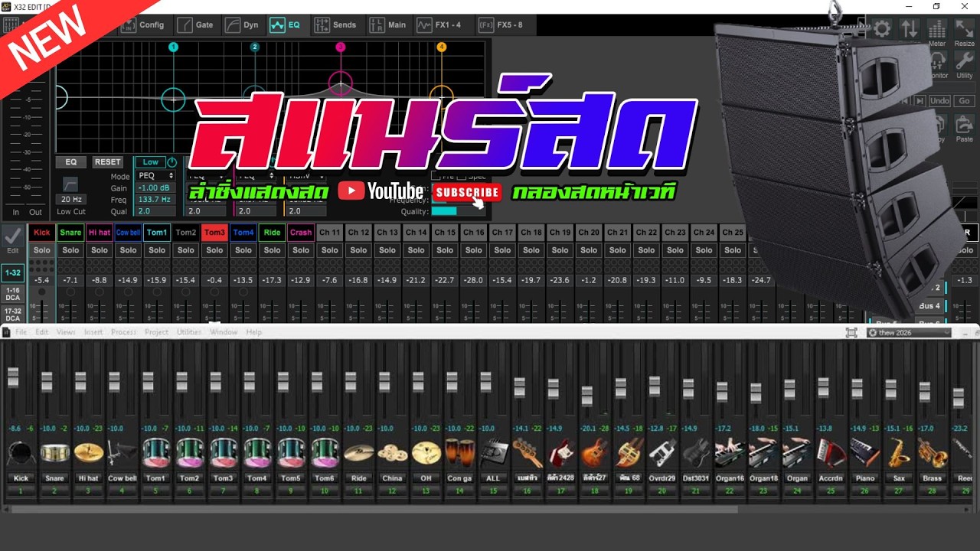This screenshot has width=980, height=551.
Task: Toggle Solo on Ch 22
Action: click(x=646, y=250)
